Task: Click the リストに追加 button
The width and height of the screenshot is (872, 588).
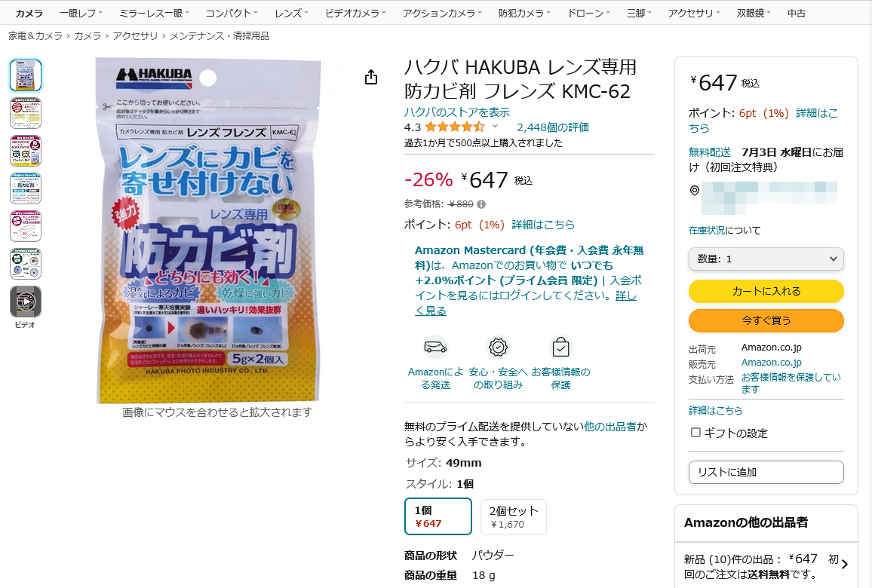Action: [x=766, y=472]
